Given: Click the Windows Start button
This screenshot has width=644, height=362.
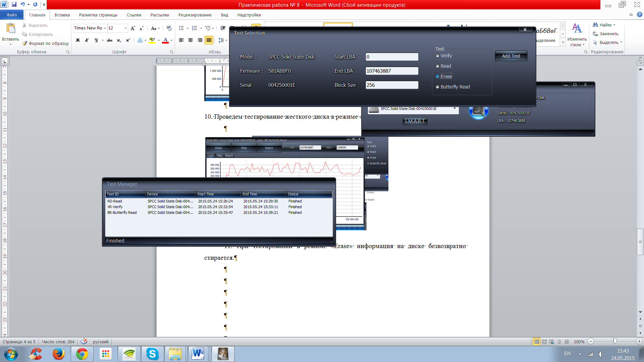Looking at the screenshot, I should (11, 354).
